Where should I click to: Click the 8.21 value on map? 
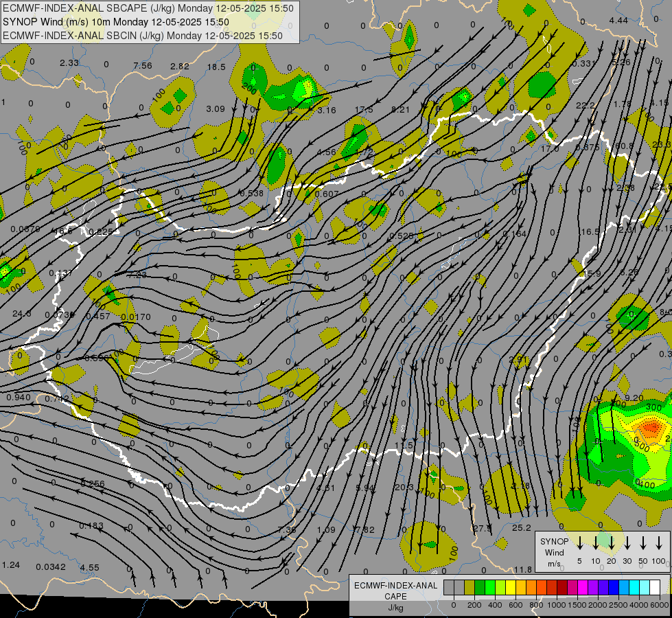[400, 109]
